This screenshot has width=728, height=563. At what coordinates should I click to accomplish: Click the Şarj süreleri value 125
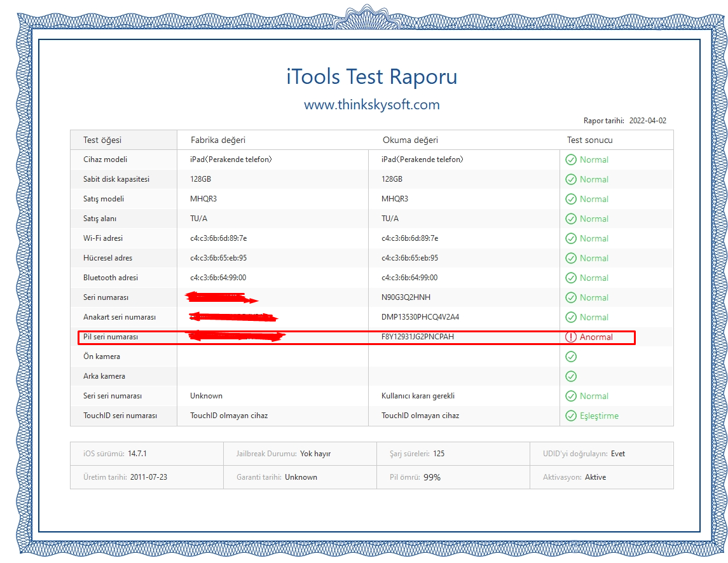(x=439, y=454)
